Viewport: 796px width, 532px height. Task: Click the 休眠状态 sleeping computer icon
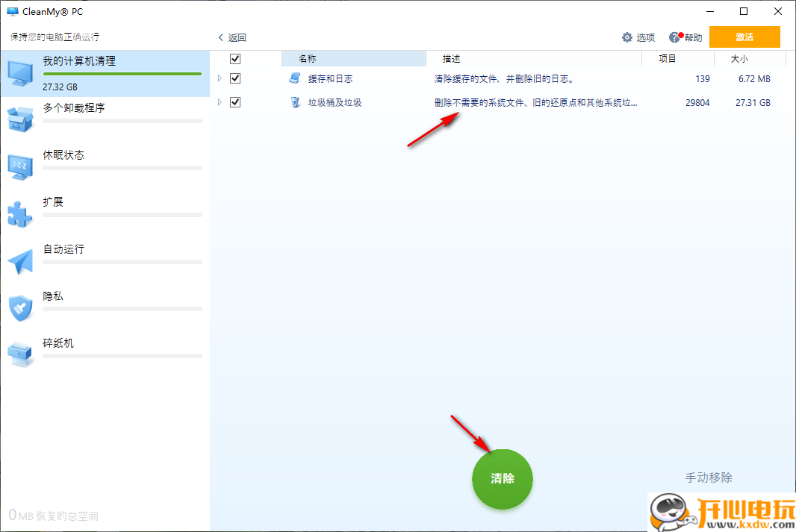pyautogui.click(x=19, y=166)
